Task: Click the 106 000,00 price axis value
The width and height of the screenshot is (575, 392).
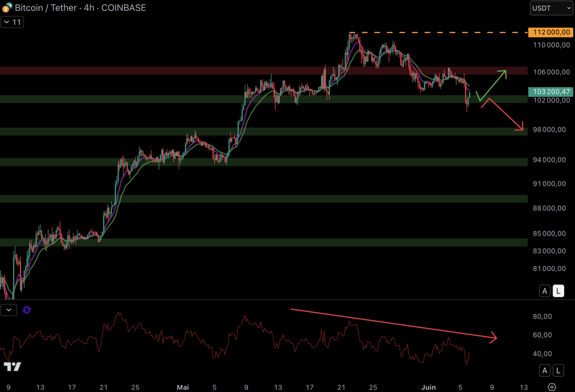Action: pyautogui.click(x=551, y=72)
